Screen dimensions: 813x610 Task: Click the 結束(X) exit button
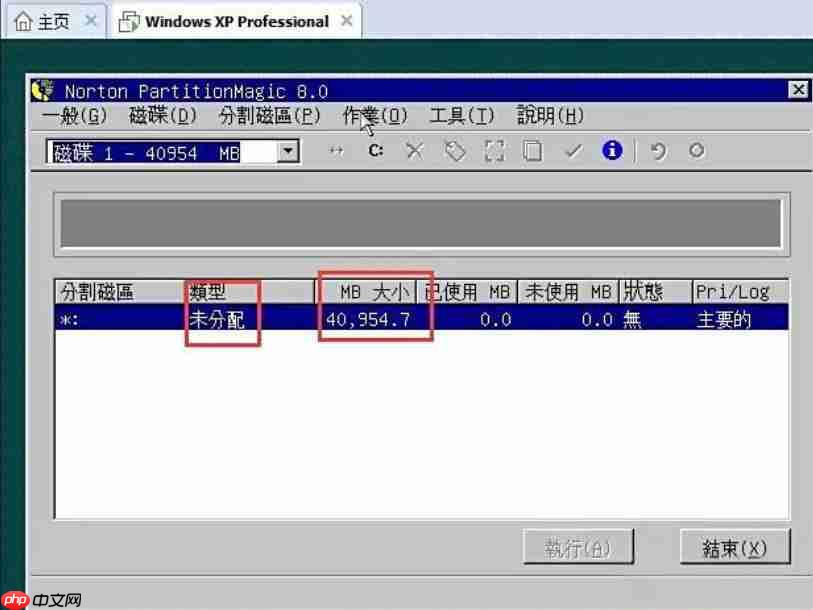[x=735, y=547]
